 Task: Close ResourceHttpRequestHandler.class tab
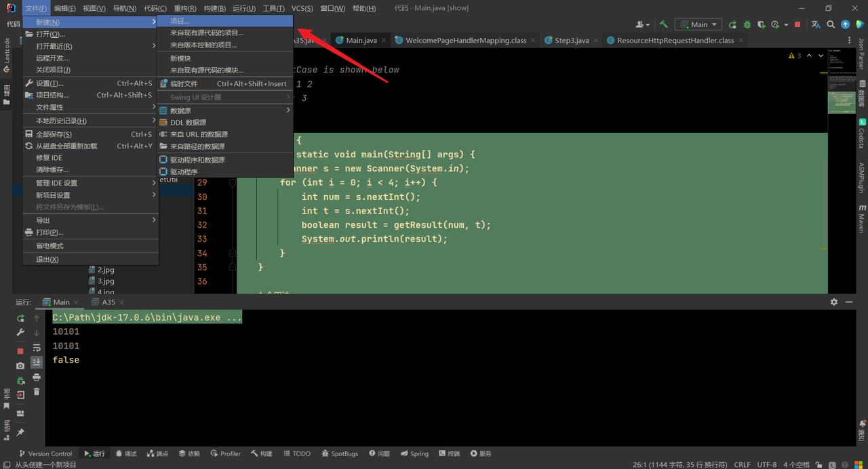741,41
